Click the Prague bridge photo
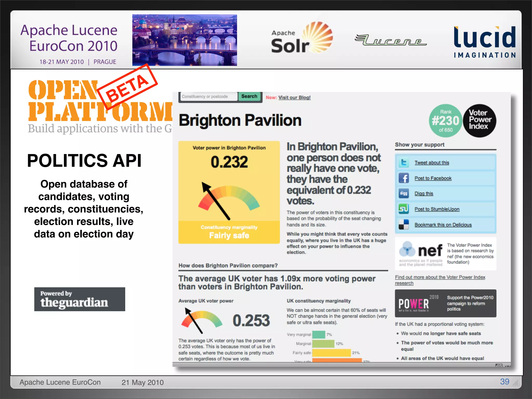 tap(184, 40)
